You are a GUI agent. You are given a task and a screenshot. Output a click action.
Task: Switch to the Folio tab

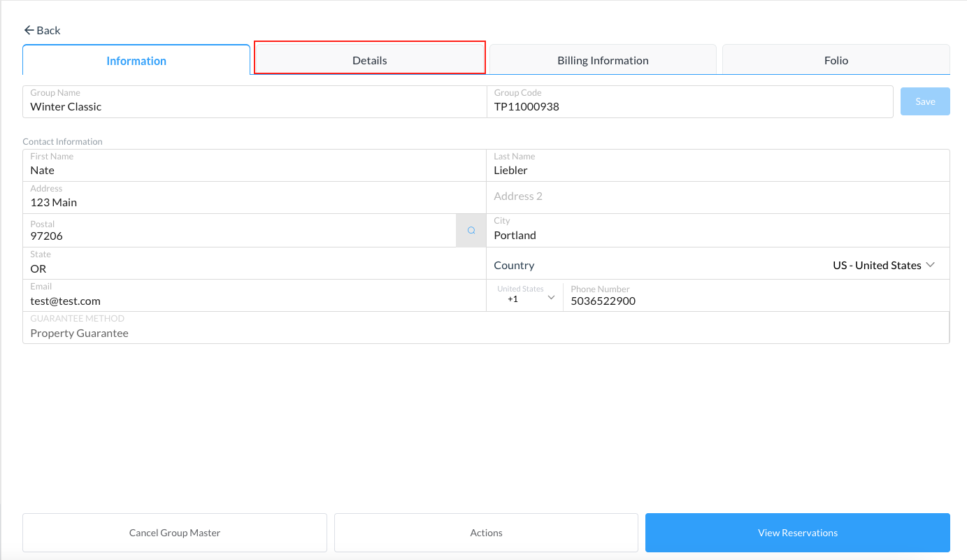click(x=836, y=60)
